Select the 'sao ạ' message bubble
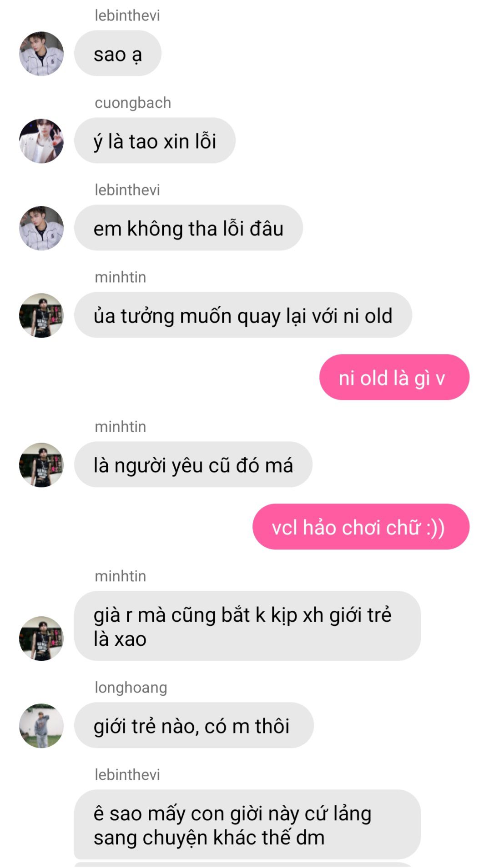Screen dimensions: 489x868 [118, 53]
